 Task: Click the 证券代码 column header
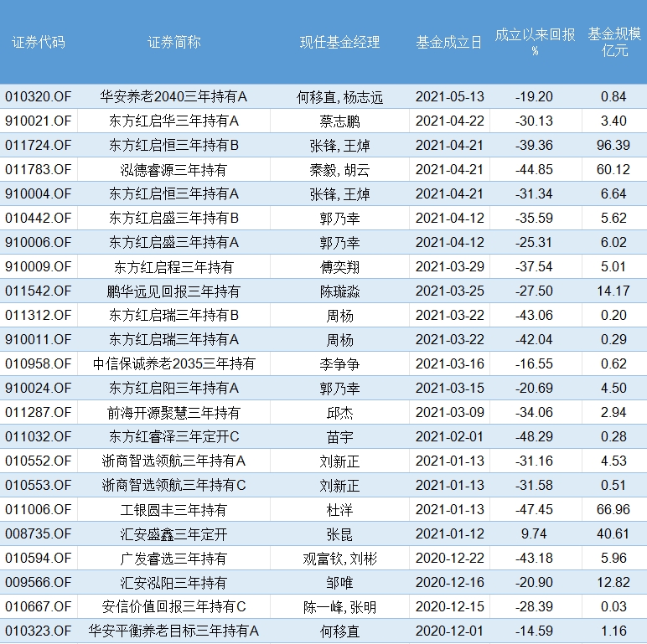coord(39,43)
